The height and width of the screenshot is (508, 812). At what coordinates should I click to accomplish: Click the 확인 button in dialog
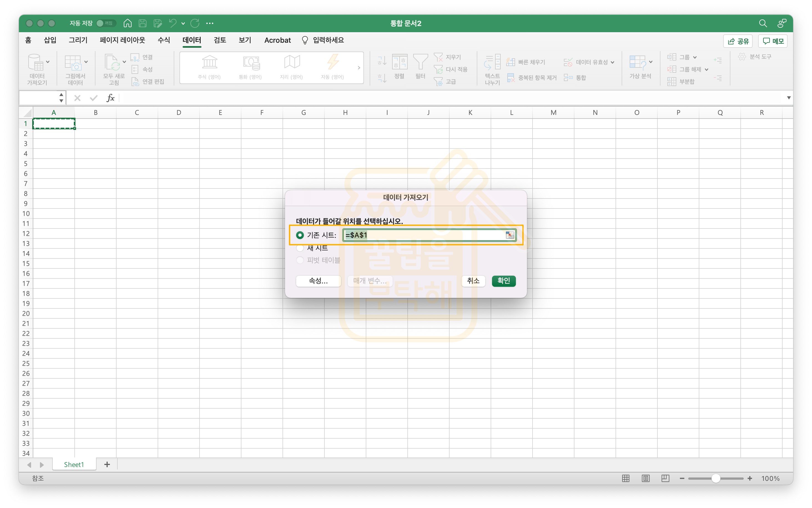point(503,281)
